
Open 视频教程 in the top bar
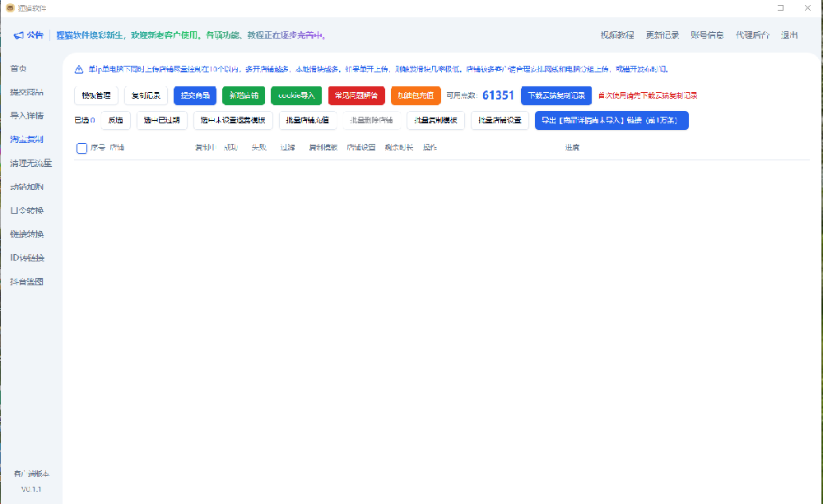click(x=617, y=35)
